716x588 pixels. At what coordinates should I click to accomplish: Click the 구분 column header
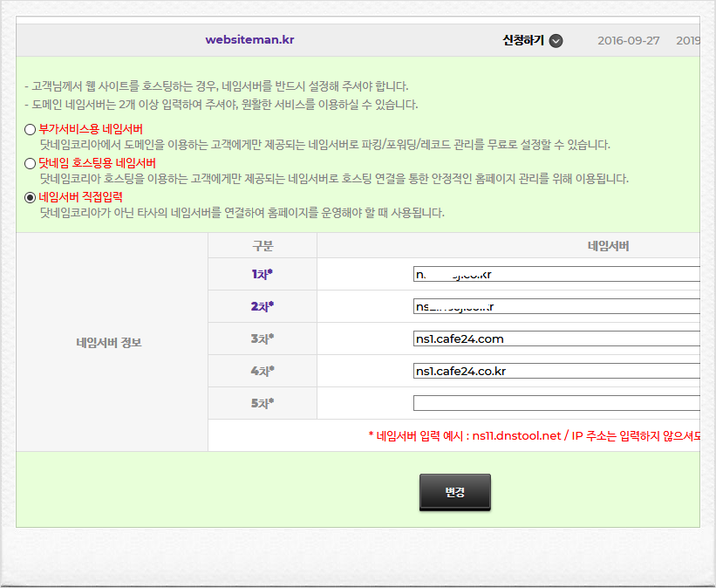click(x=263, y=246)
